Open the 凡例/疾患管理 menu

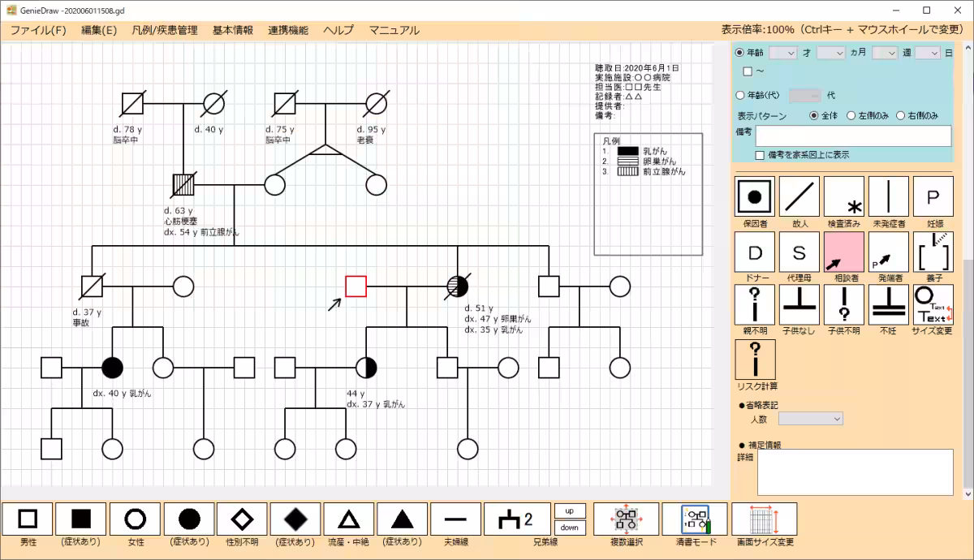(165, 30)
